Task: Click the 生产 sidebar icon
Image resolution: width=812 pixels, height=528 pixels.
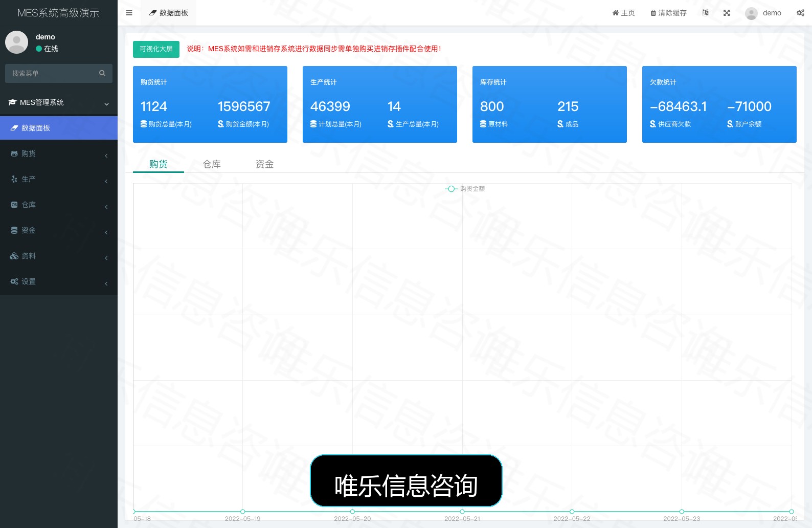Action: click(x=14, y=179)
